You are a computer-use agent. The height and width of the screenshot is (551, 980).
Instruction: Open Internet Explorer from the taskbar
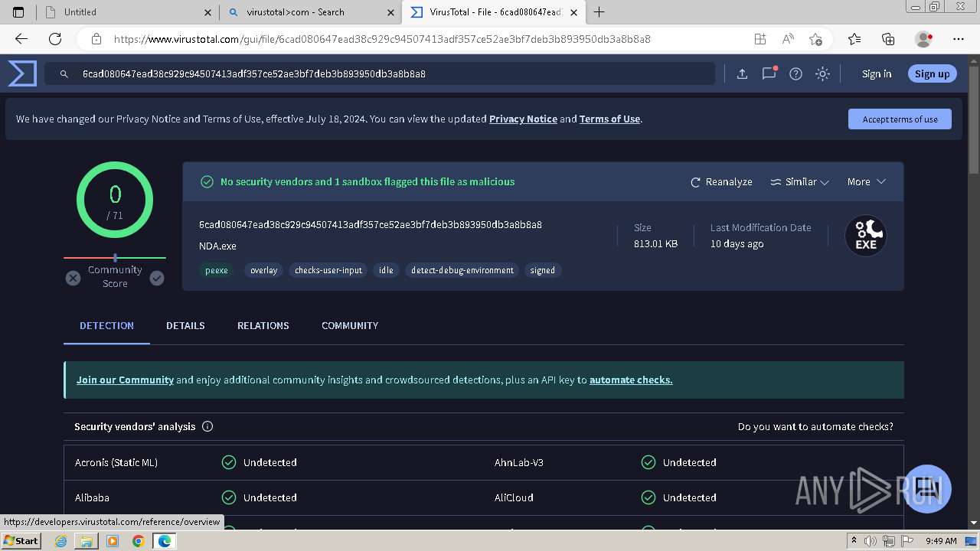[61, 541]
